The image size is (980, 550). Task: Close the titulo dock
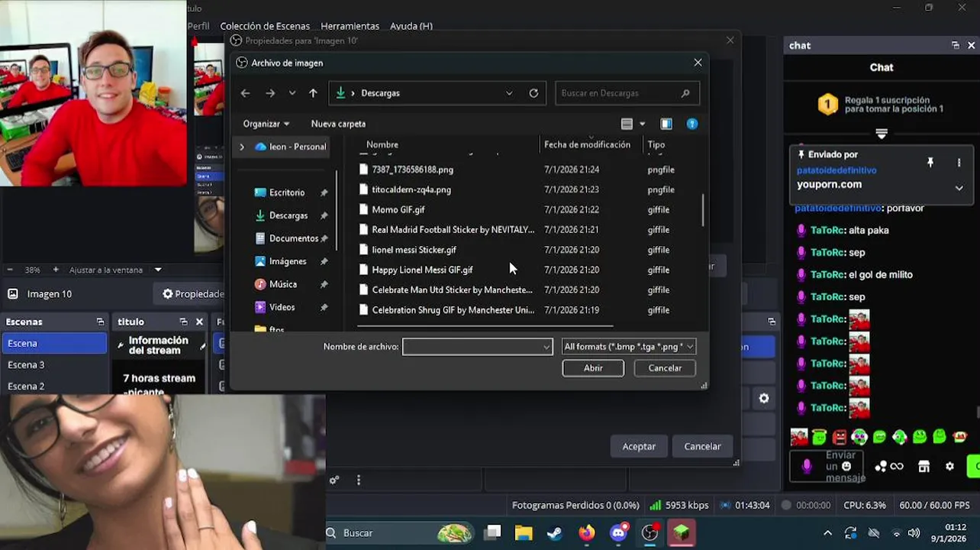[200, 322]
